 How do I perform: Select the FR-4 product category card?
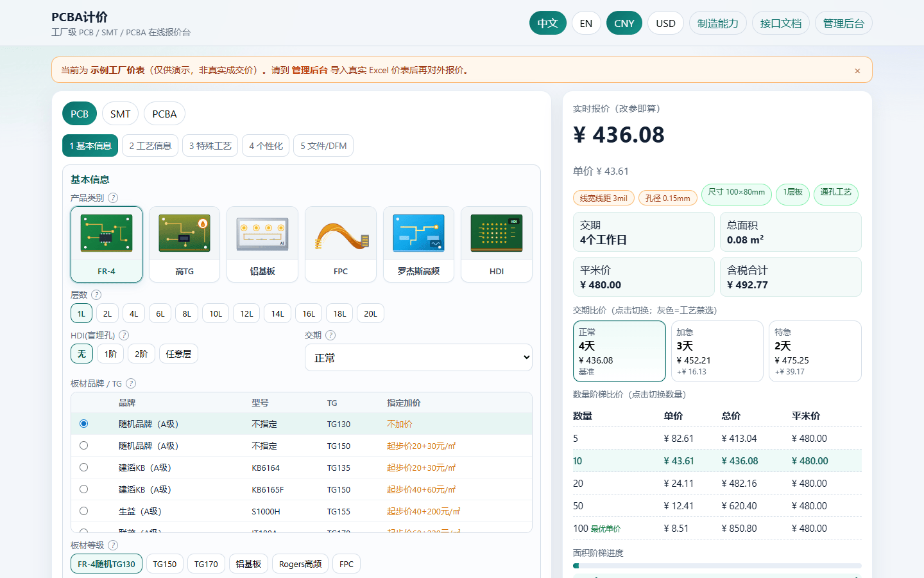click(107, 244)
